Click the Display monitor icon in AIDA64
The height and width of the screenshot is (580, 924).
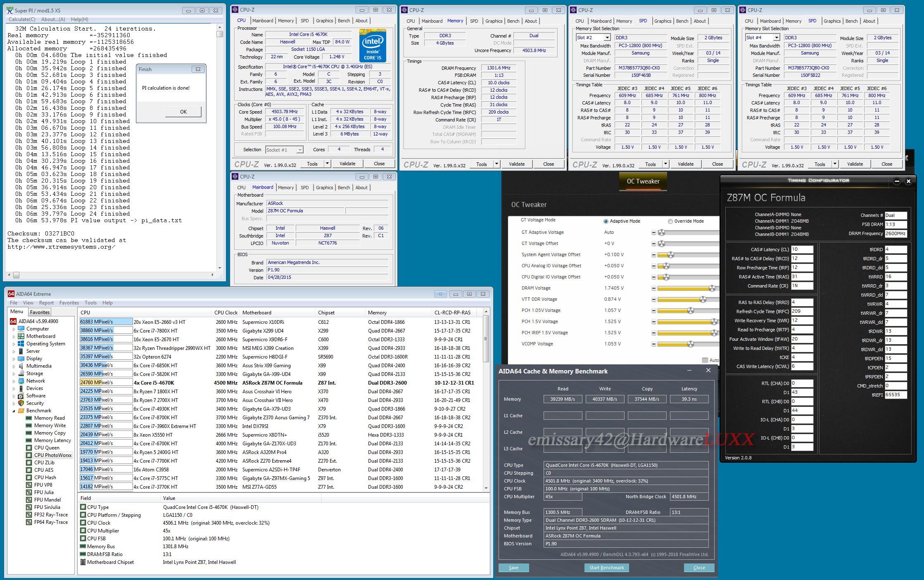[x=21, y=359]
